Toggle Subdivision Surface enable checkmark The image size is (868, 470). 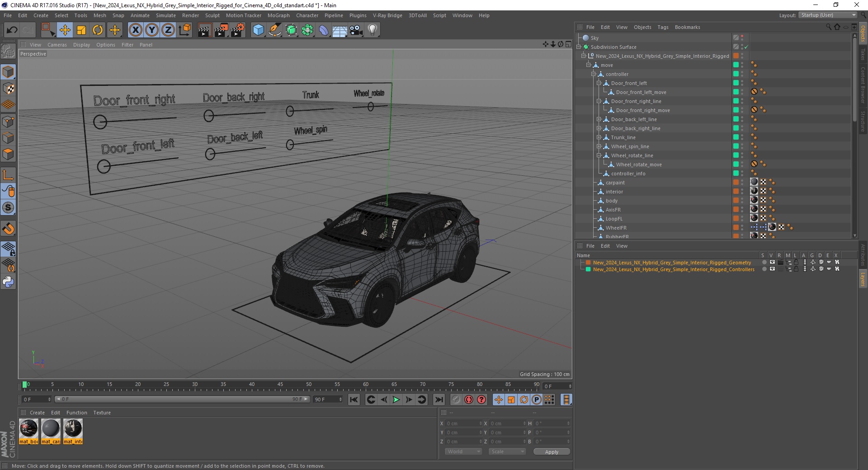coord(746,47)
